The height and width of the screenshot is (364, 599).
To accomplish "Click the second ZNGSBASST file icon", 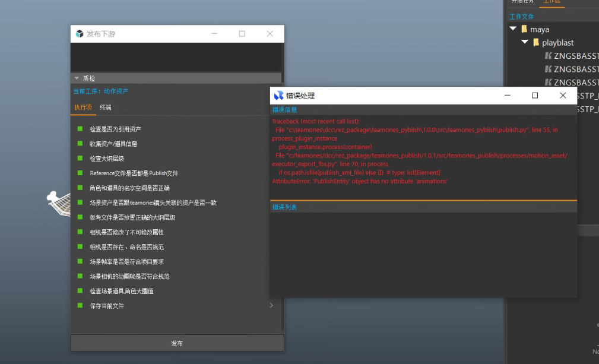I will [548, 69].
